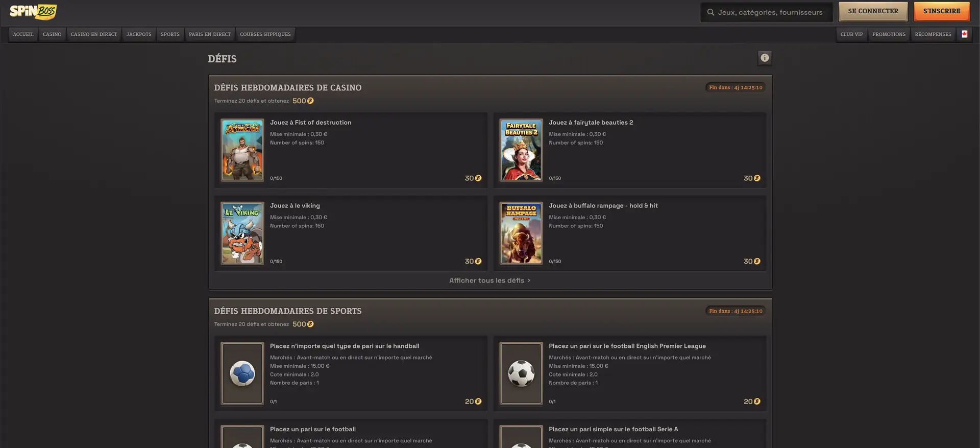Image resolution: width=980 pixels, height=448 pixels.
Task: Open the Défis info icon
Action: click(764, 58)
